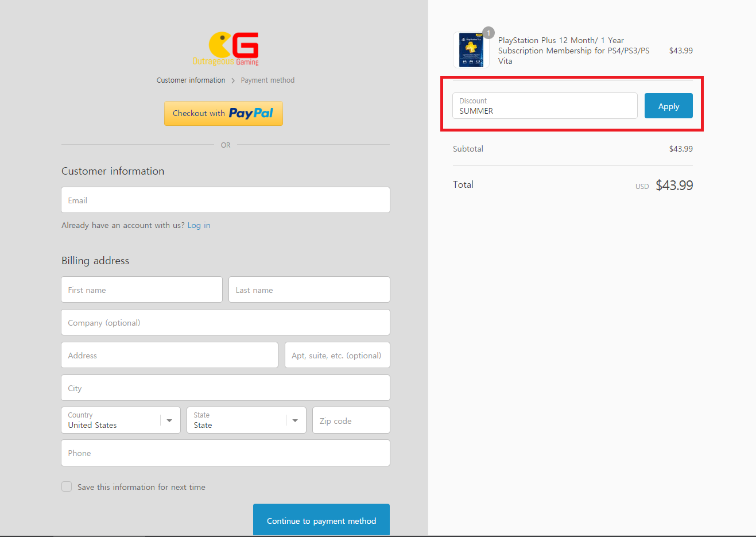756x537 pixels.
Task: Open the Country dropdown
Action: tap(121, 420)
